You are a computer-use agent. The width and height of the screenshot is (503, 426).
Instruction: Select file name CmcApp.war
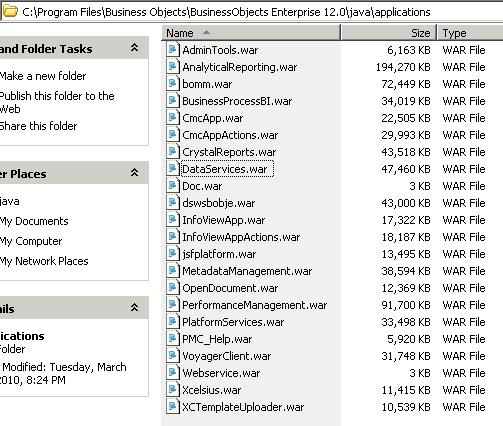[213, 118]
